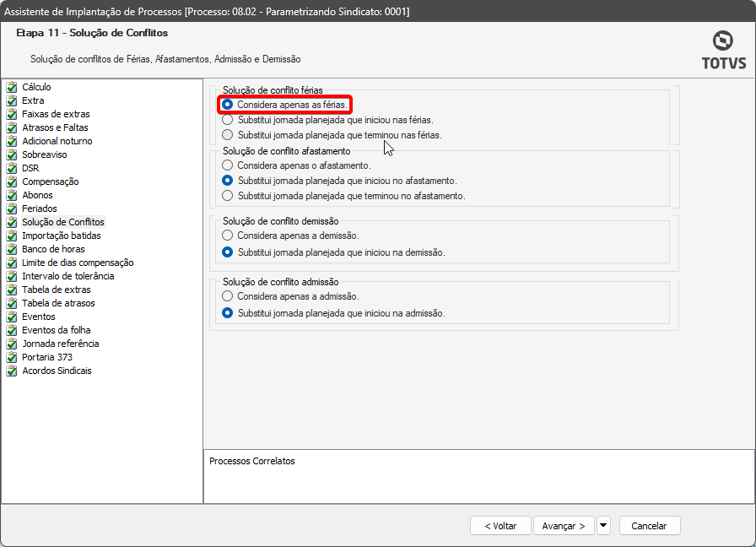Cancel the wizard with Cancelar
Screen dimensions: 756x547
pyautogui.click(x=649, y=526)
